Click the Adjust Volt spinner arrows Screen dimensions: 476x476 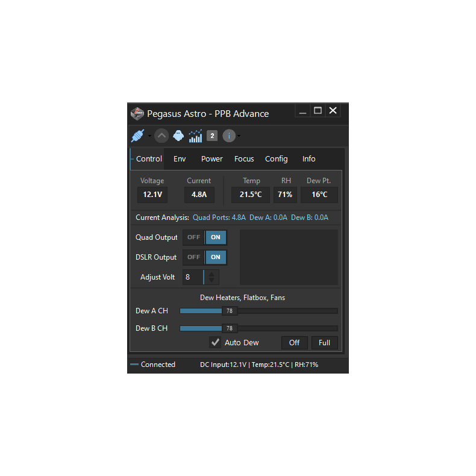[211, 277]
